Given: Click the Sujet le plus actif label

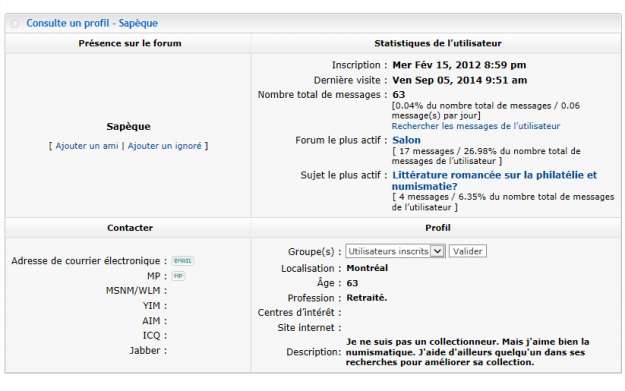Looking at the screenshot, I should pos(344,175).
